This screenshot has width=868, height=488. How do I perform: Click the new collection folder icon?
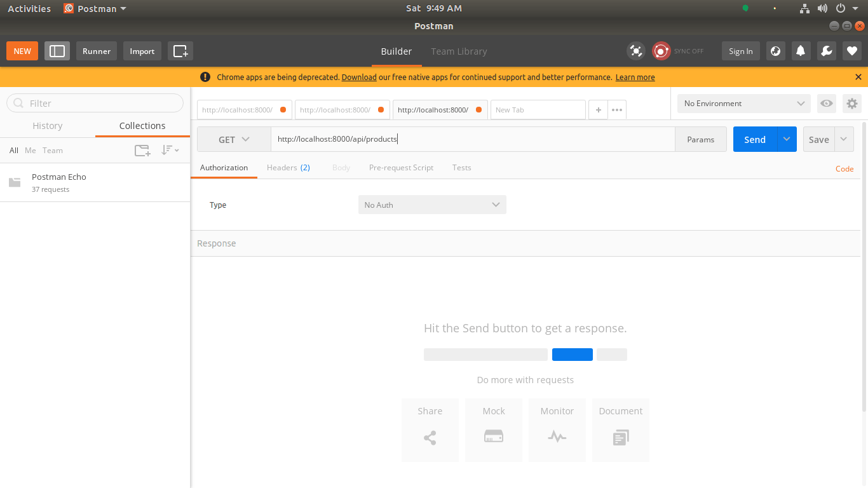pyautogui.click(x=142, y=151)
